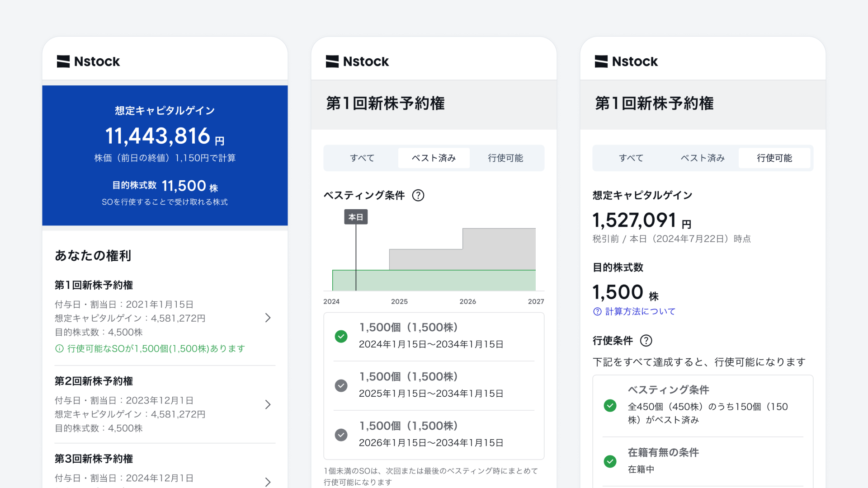Click green vested area of chart

point(434,281)
